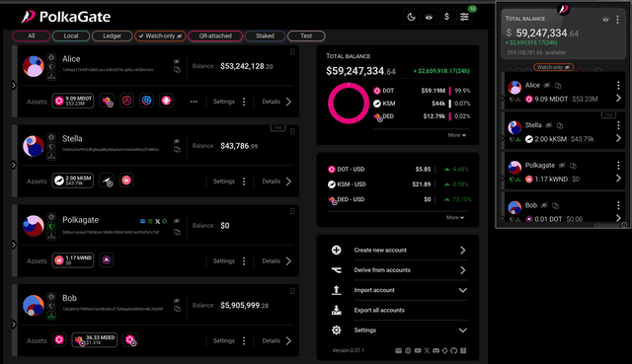Open Create new account
This screenshot has width=632, height=364.
(398, 250)
